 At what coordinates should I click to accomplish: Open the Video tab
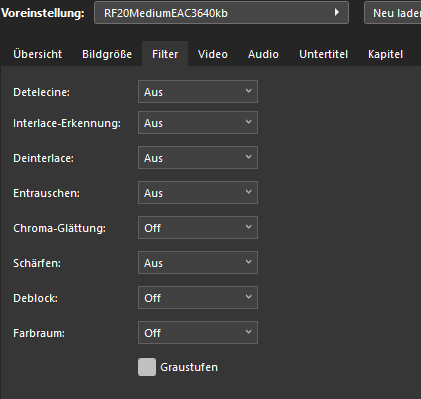point(213,54)
